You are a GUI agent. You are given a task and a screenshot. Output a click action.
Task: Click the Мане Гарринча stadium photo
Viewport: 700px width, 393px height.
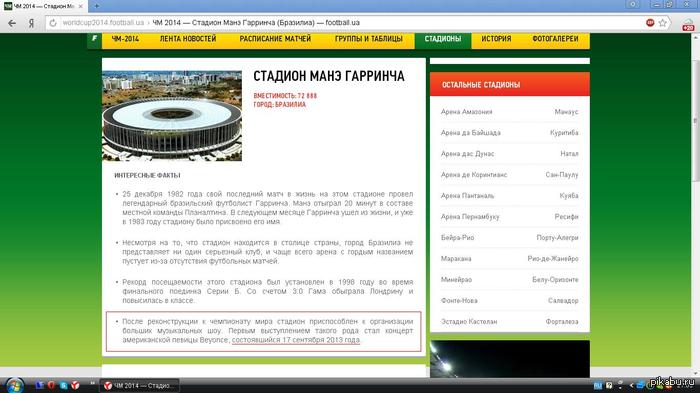[172, 116]
